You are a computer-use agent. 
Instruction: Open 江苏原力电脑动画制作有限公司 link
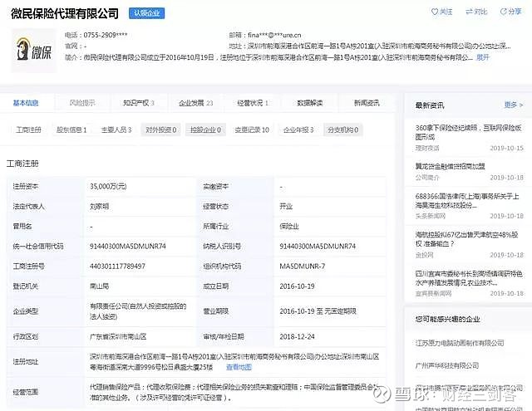tap(460, 343)
